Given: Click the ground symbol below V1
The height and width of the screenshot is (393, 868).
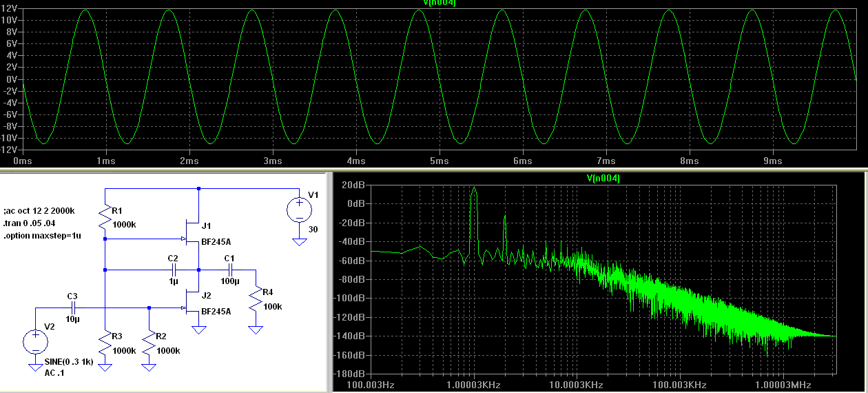Looking at the screenshot, I should pos(299,241).
